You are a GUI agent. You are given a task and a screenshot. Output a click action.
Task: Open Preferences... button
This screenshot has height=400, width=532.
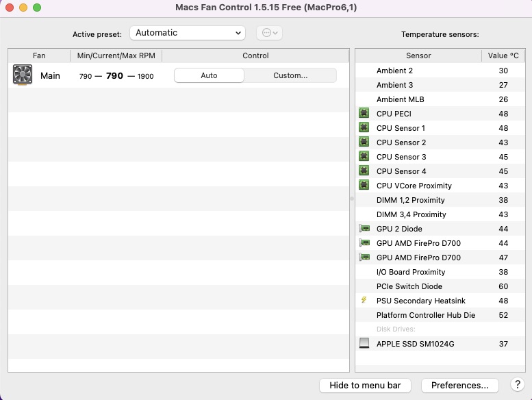459,386
